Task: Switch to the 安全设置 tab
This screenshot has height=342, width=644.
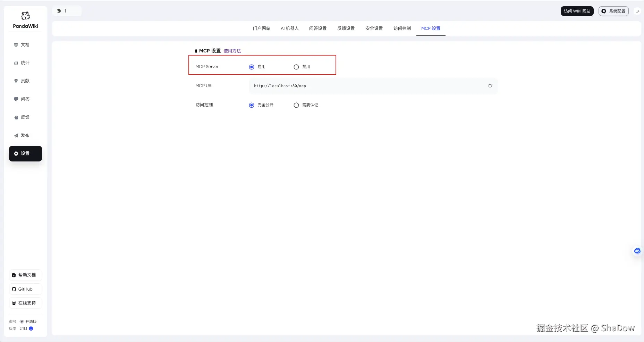Action: (x=374, y=28)
